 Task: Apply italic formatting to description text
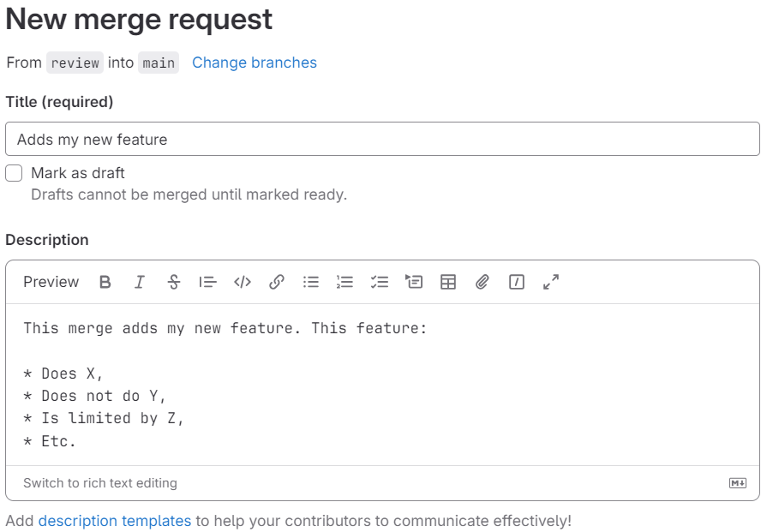(140, 282)
